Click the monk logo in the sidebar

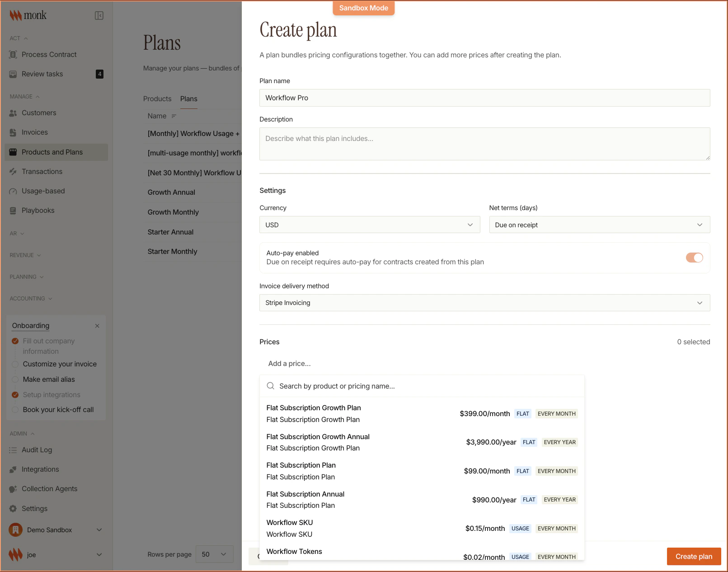pos(28,15)
